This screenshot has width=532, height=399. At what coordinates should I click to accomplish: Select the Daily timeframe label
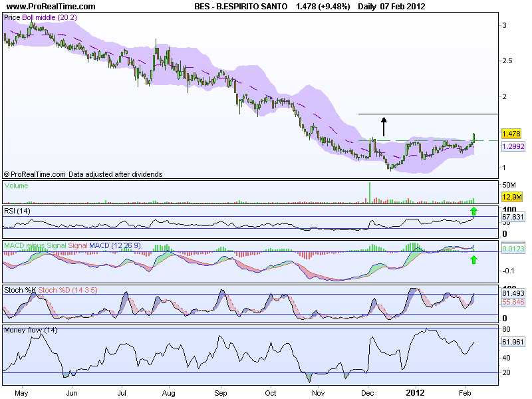pos(367,7)
